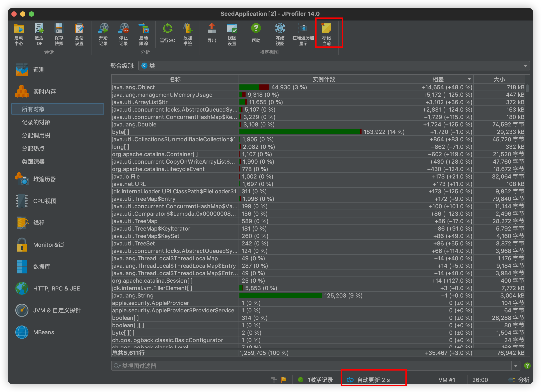Open the class view filter options dropdown
This screenshot has width=541, height=392.
(516, 366)
